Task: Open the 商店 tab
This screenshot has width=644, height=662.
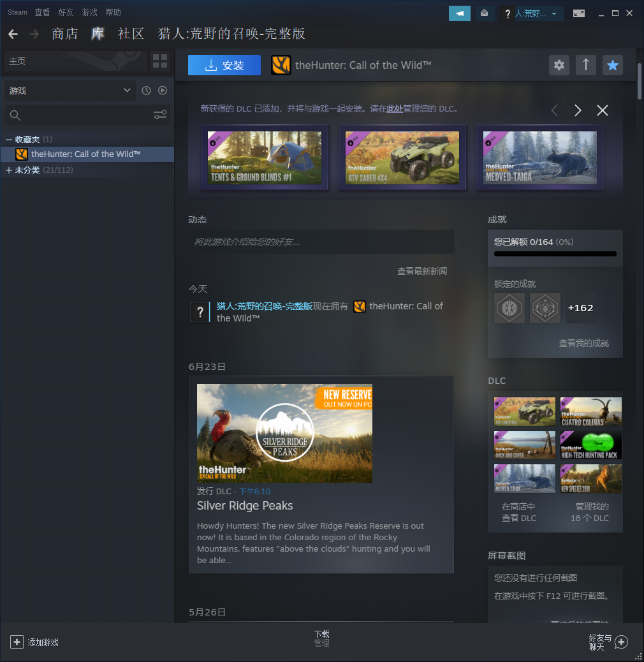Action: click(64, 34)
